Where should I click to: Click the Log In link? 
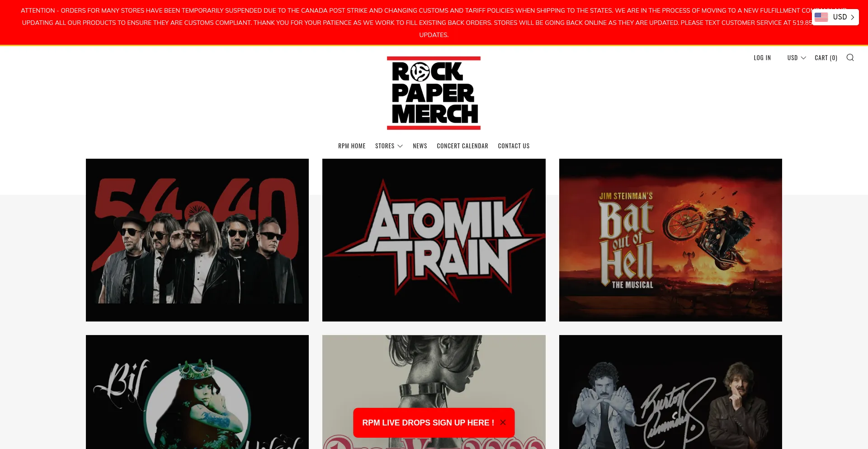pyautogui.click(x=762, y=58)
